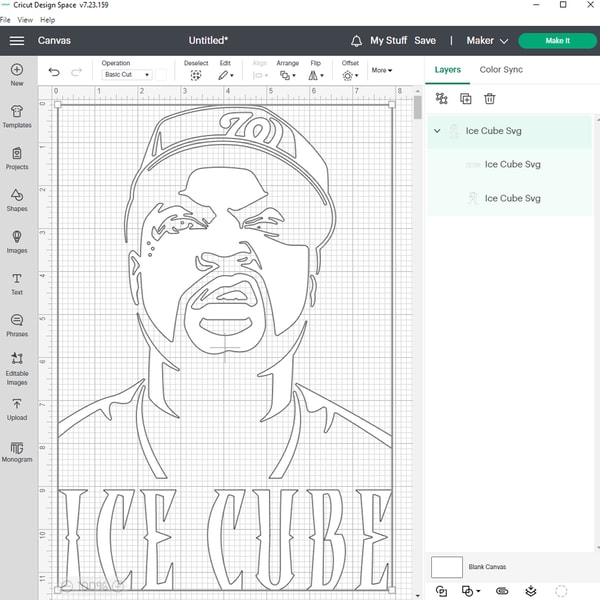Click the Attach paperclip icon
Image resolution: width=600 pixels, height=600 pixels.
502,591
